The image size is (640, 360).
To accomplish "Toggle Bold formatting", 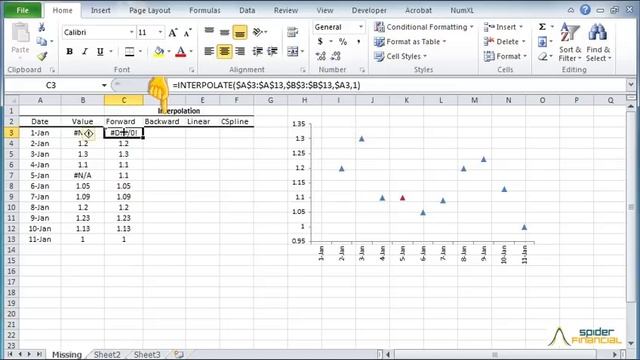I will 69,51.
